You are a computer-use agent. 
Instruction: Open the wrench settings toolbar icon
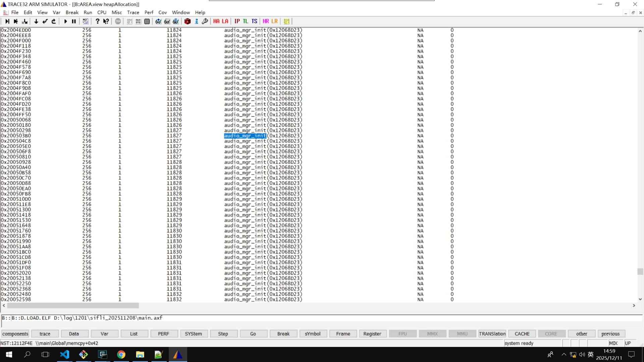205,21
